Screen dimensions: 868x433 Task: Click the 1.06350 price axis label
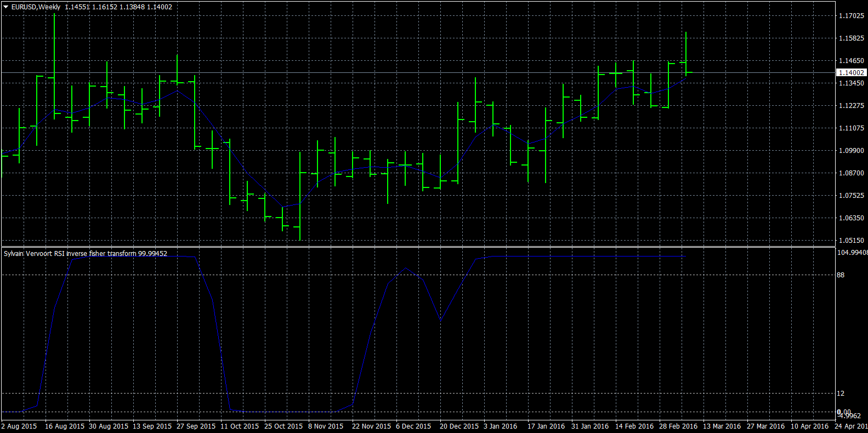tap(852, 218)
